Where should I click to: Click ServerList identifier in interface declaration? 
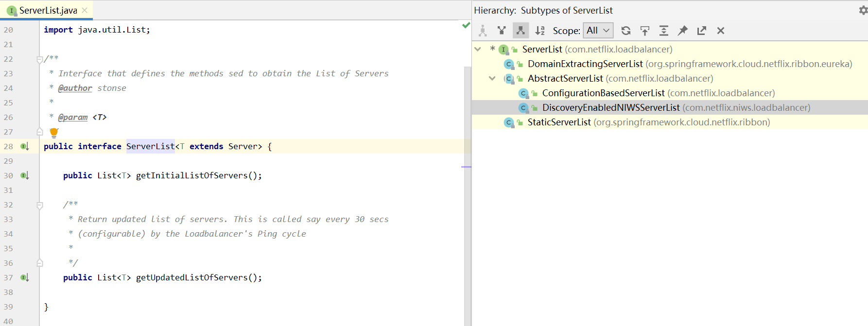coord(151,146)
